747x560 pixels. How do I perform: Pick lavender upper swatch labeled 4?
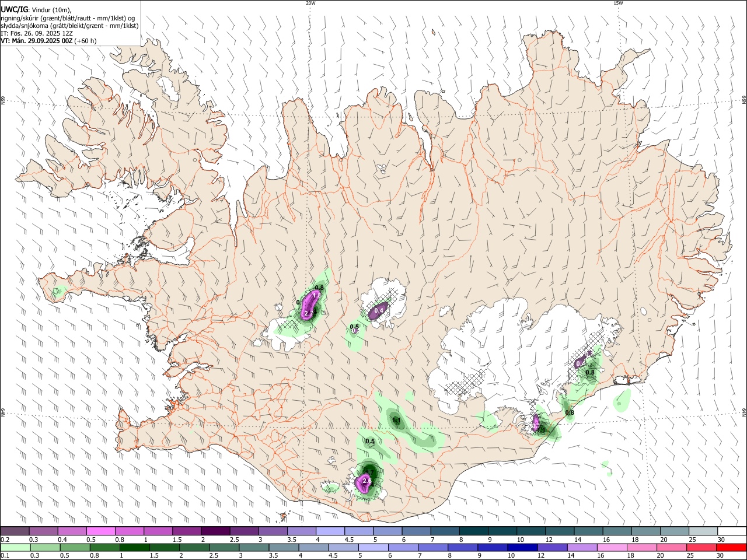point(329,531)
